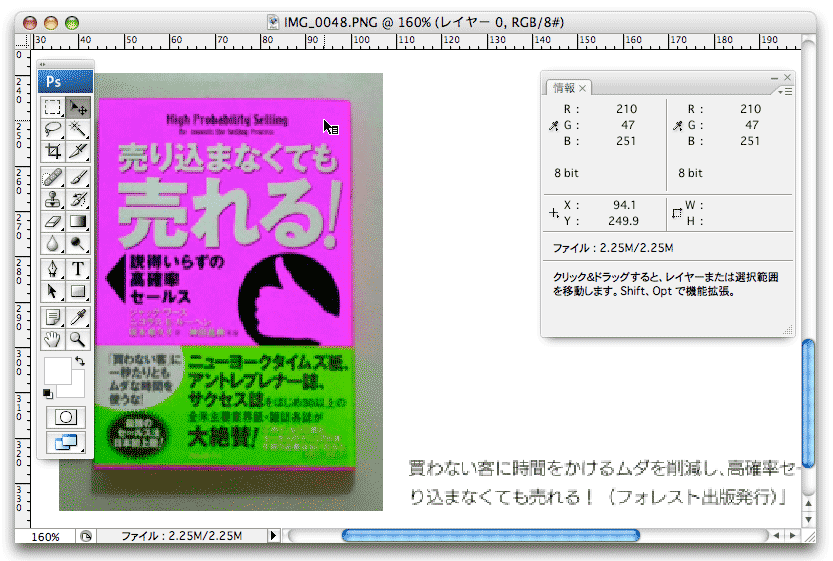Select the Pen tool
Screen dimensions: 833x561
(x=53, y=269)
